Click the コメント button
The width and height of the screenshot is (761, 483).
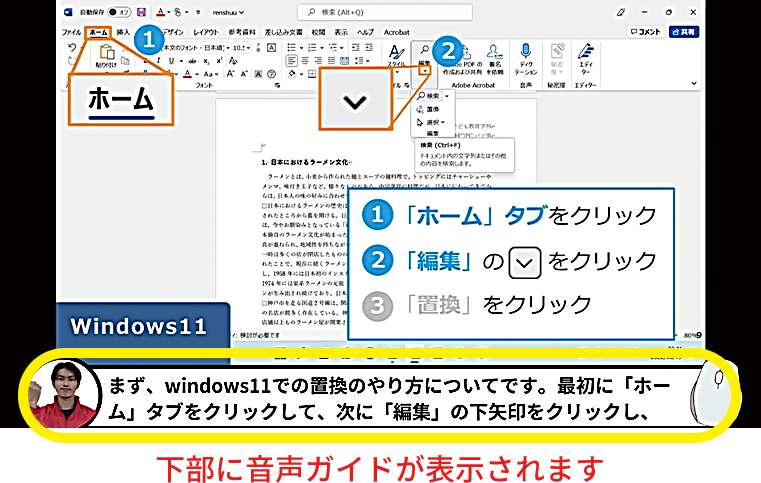646,32
